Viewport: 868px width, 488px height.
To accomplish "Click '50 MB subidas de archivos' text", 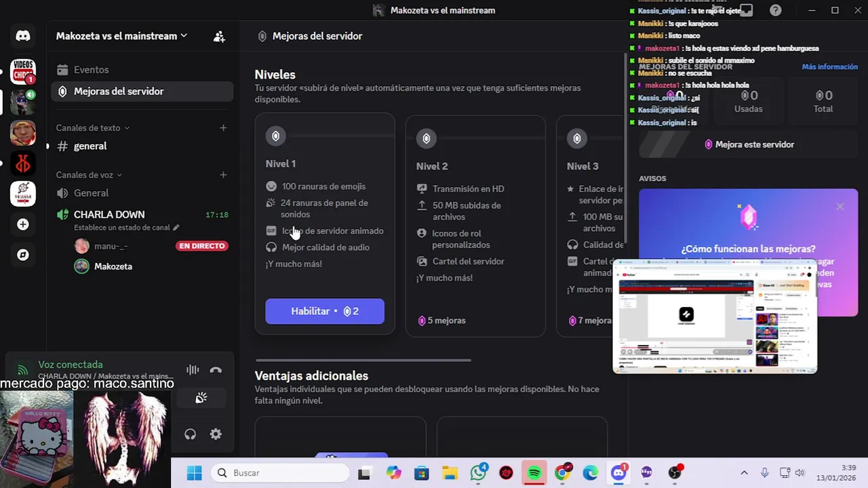I will [467, 211].
